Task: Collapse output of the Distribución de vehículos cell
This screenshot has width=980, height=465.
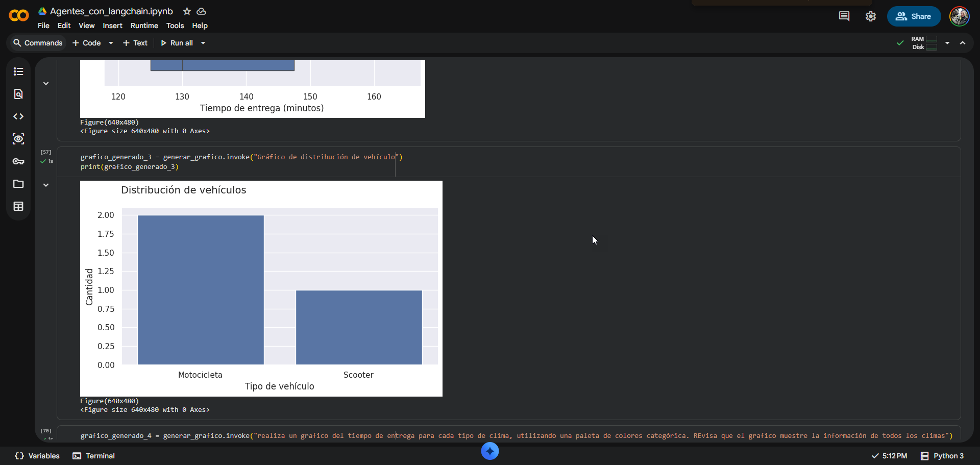Action: (x=46, y=185)
